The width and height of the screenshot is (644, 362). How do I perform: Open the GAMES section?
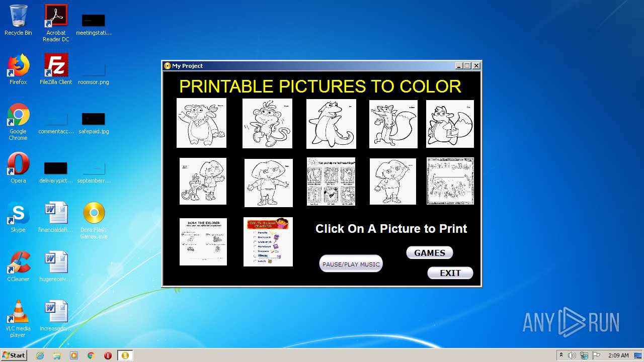click(x=430, y=253)
